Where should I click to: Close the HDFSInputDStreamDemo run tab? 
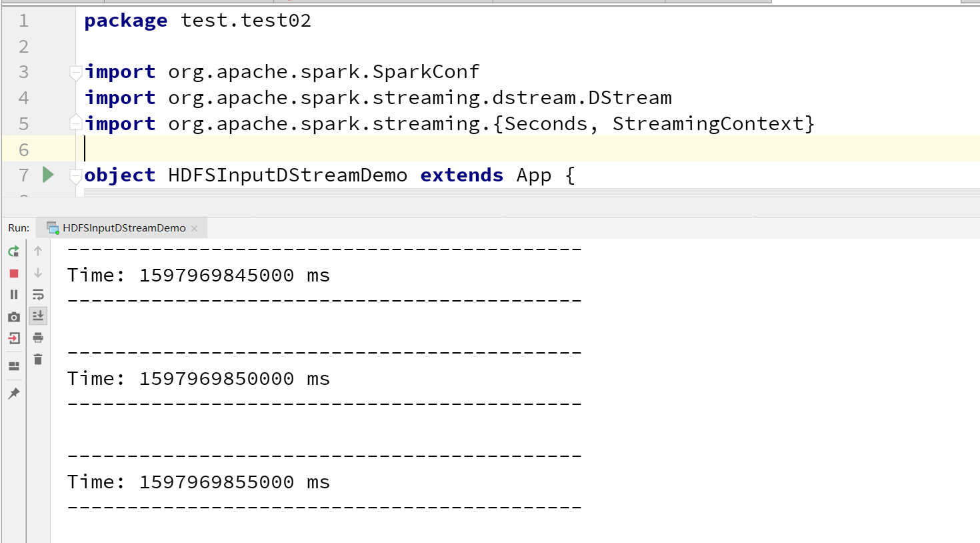coord(194,228)
